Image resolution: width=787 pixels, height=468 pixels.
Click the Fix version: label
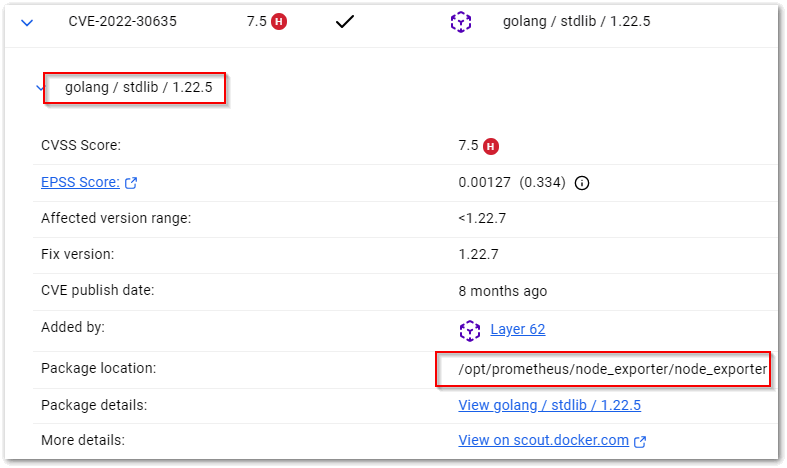(x=77, y=254)
